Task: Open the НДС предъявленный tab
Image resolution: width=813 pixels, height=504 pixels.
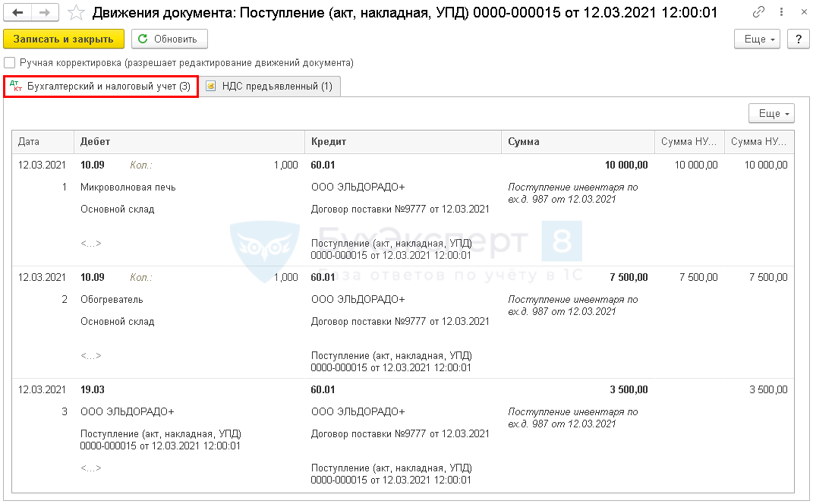Action: pos(269,87)
